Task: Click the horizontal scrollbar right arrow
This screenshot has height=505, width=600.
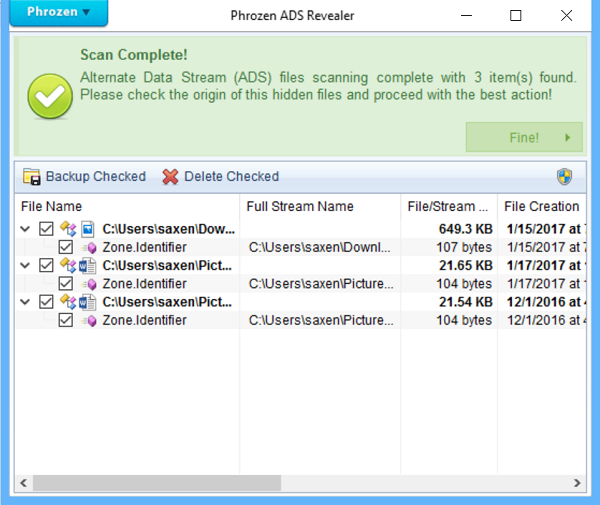Action: (x=577, y=483)
